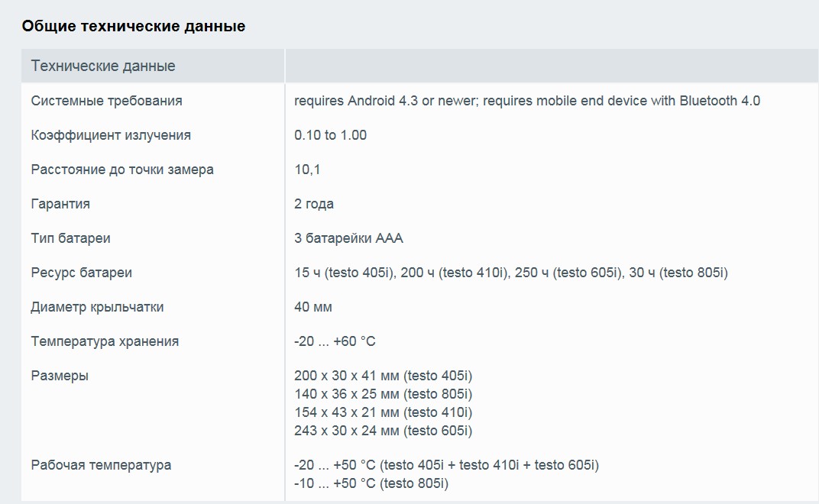This screenshot has height=504, width=819.
Task: Select the "-10 ... +50 °C (testo 805i)" line
Action: tap(371, 483)
